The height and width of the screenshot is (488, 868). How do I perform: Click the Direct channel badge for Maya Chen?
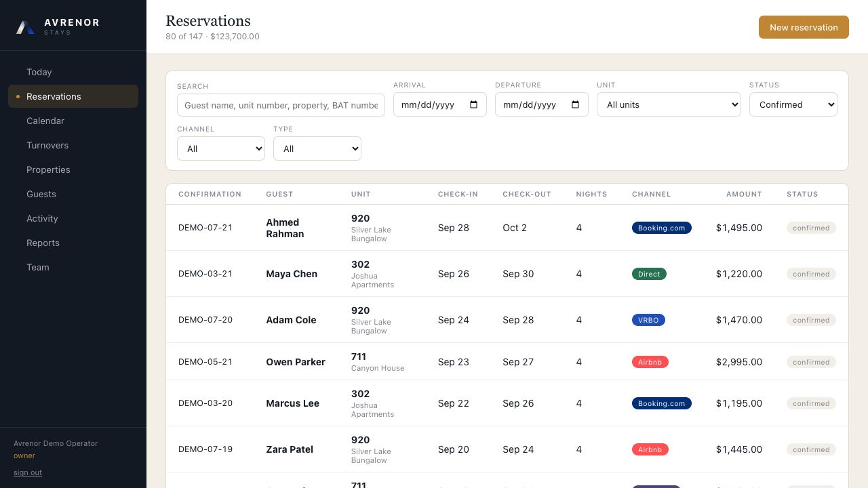649,274
